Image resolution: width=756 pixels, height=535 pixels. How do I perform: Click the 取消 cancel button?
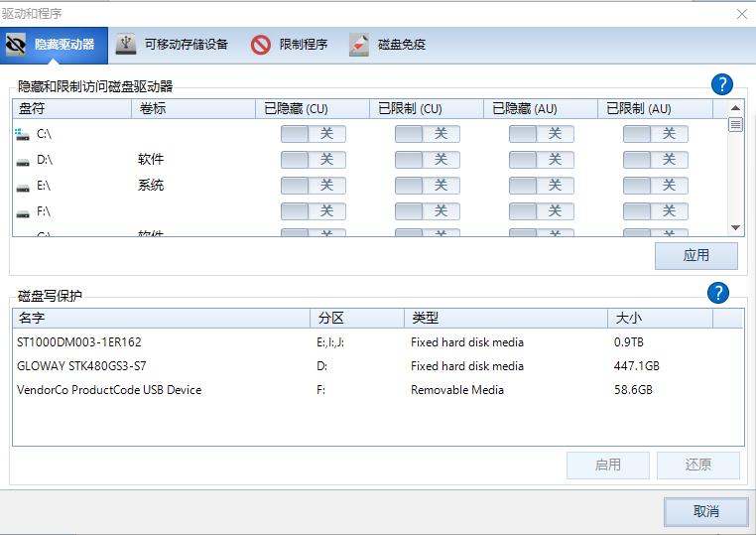click(x=706, y=511)
